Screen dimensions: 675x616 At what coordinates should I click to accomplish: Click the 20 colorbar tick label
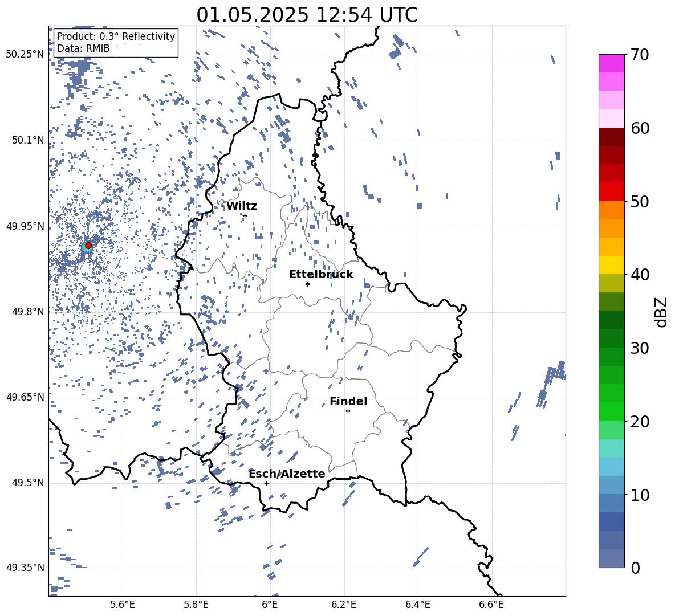(640, 422)
